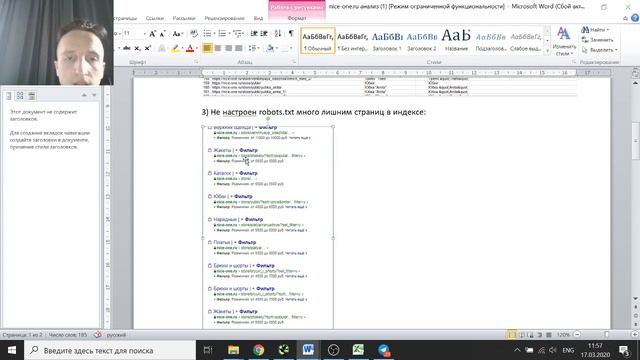Open the Ссылки ribbon tab
Image resolution: width=640 pixels, height=360 pixels.
155,18
